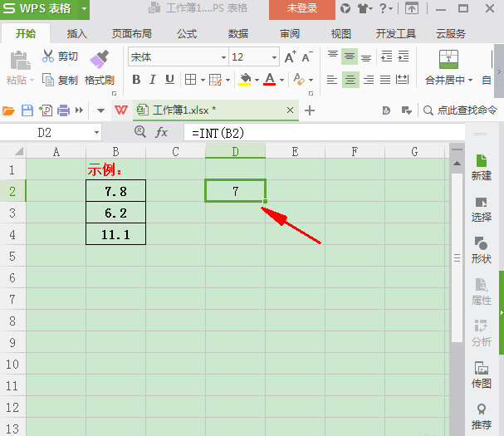
Task: Click the column D header
Action: click(x=235, y=151)
